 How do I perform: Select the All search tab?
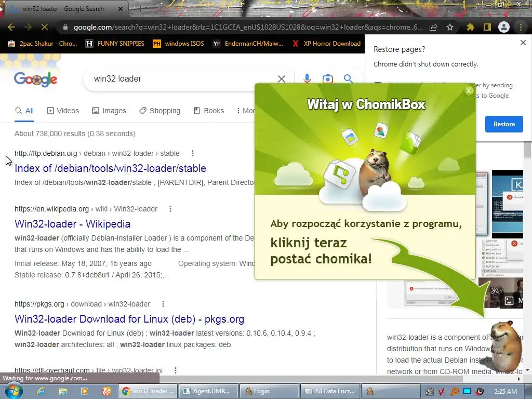click(x=24, y=111)
